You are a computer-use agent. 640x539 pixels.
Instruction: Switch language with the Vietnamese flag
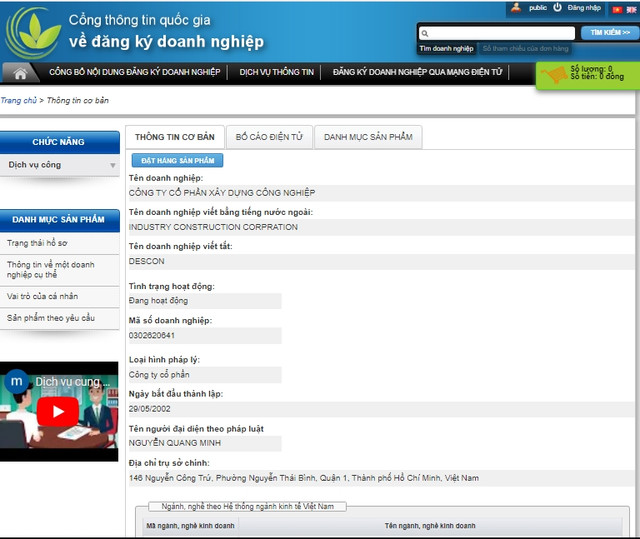tap(616, 8)
